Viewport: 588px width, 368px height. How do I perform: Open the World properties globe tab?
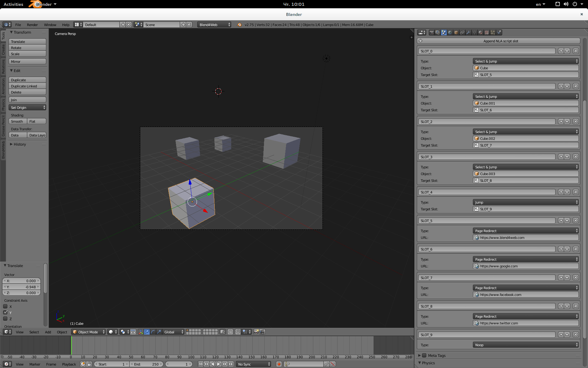[x=450, y=33]
